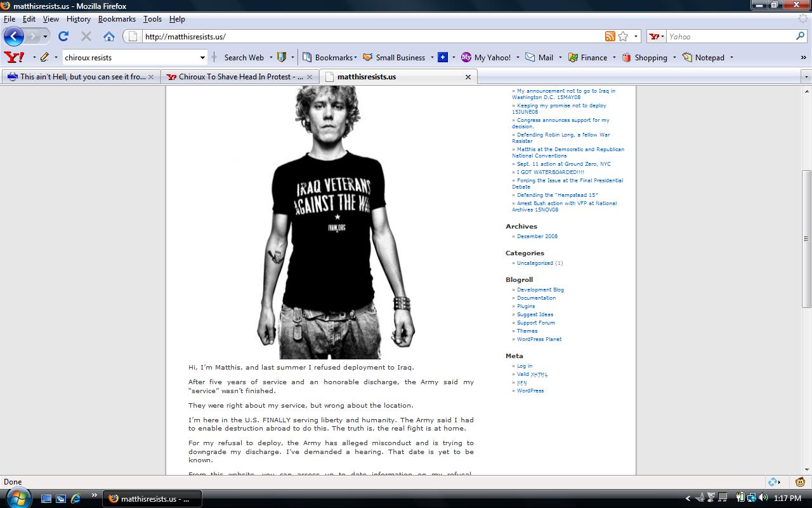Click the Reload page icon
The height and width of the screenshot is (508, 812).
[63, 36]
